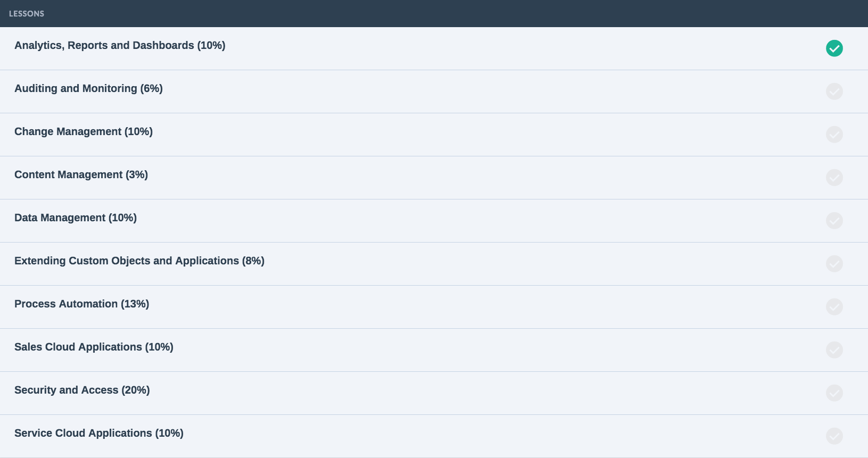Click the grey checkmark icon for Security and Access

[834, 393]
